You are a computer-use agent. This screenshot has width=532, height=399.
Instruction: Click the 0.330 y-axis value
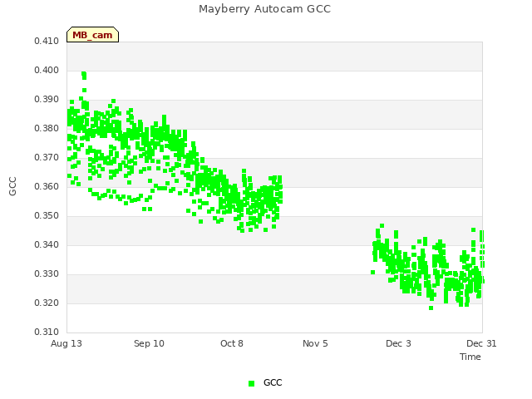click(47, 274)
